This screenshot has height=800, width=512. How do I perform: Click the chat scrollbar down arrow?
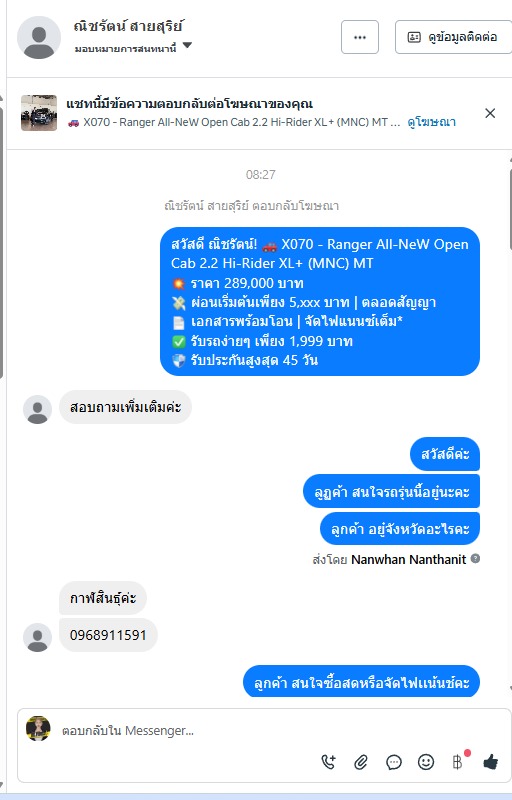coord(510,689)
